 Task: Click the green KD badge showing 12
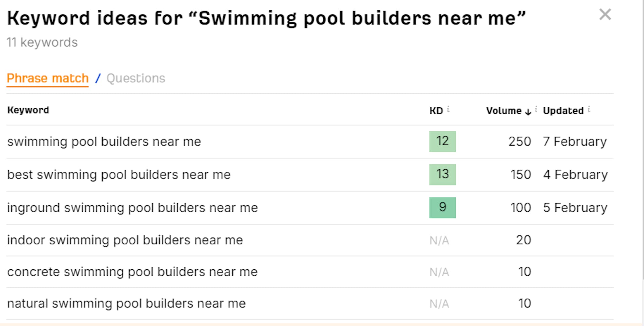pyautogui.click(x=442, y=141)
